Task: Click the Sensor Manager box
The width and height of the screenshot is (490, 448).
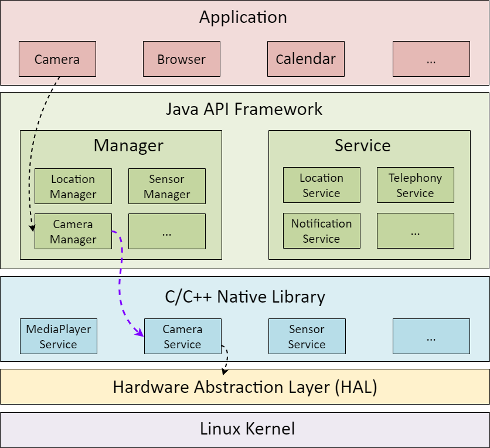Action: pos(167,186)
